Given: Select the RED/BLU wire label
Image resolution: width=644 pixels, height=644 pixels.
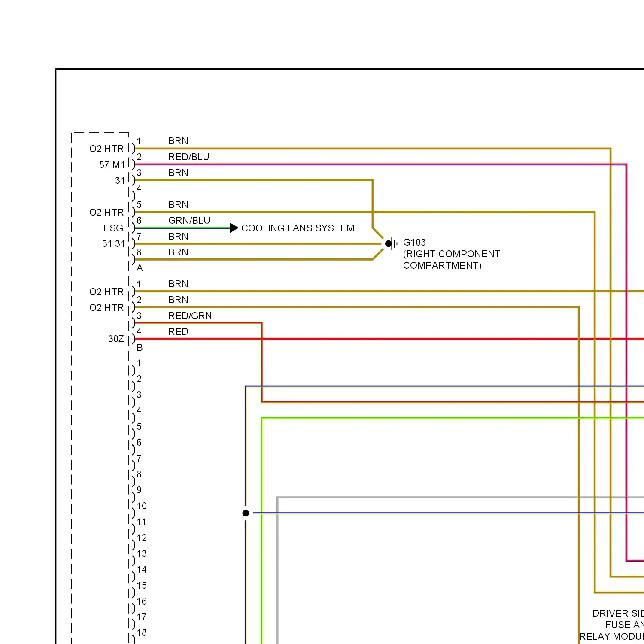Looking at the screenshot, I should 189,157.
